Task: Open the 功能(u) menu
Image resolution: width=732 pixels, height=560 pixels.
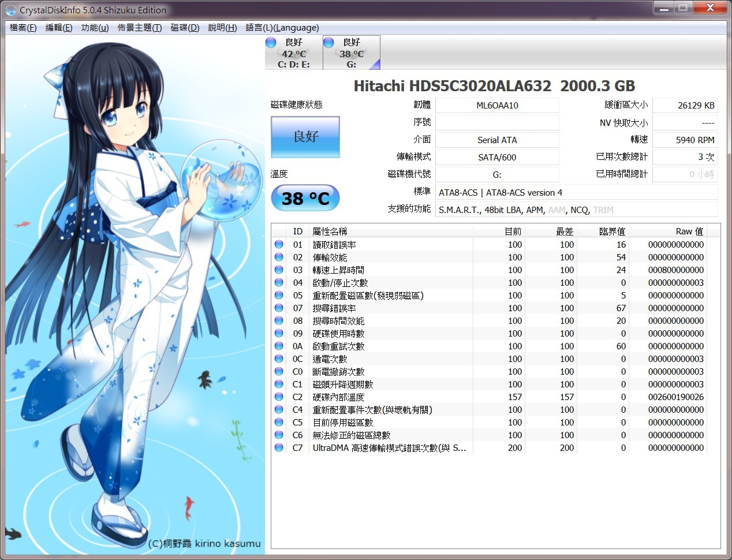Action: 95,28
